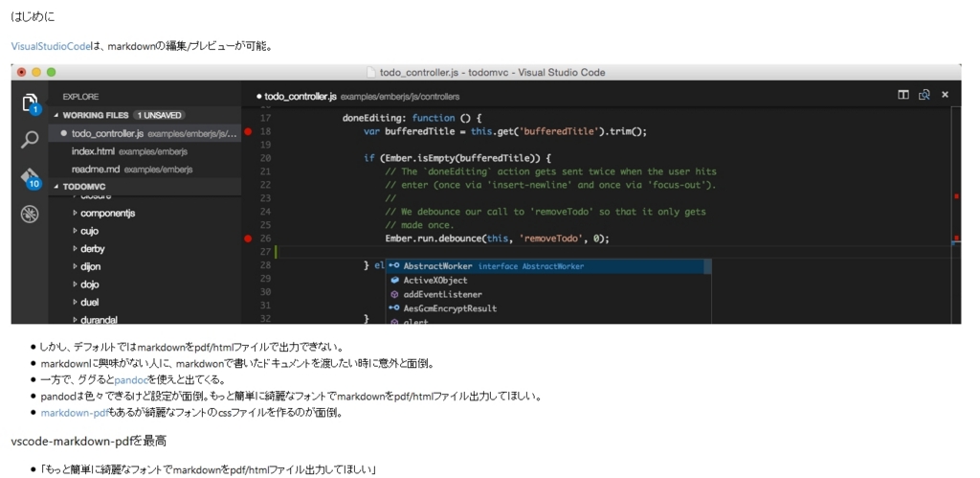Viewport: 980px width, 478px height.
Task: Click the editor overview ruler scrollbar
Action: (x=956, y=215)
